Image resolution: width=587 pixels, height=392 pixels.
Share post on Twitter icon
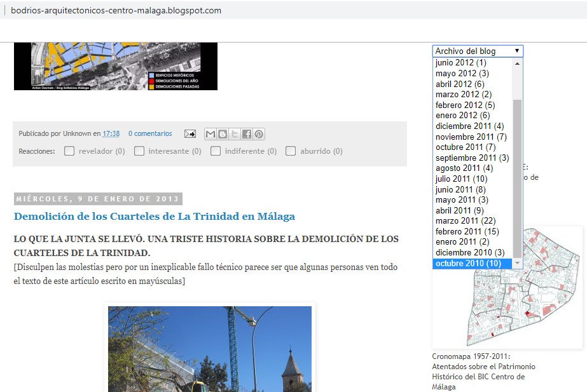234,134
